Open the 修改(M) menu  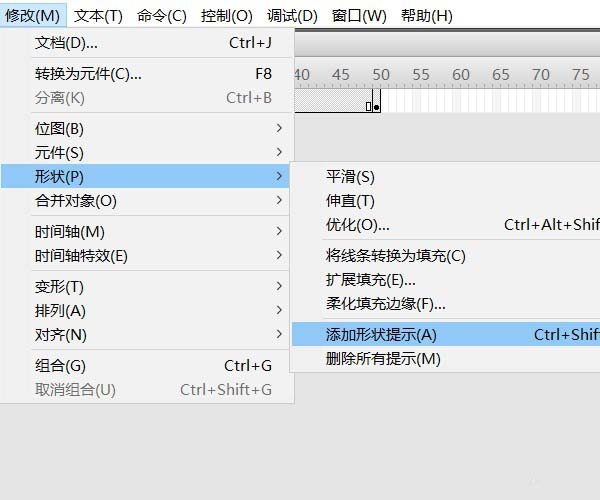pos(33,15)
